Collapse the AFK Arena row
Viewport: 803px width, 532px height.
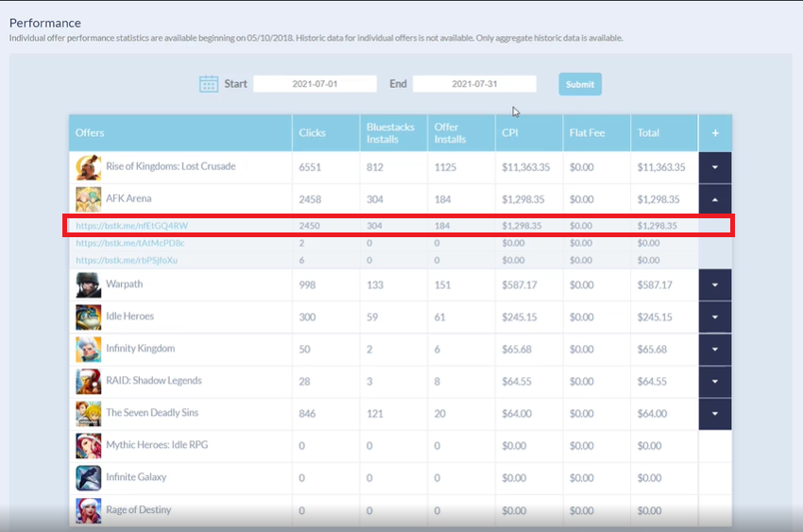pos(715,199)
